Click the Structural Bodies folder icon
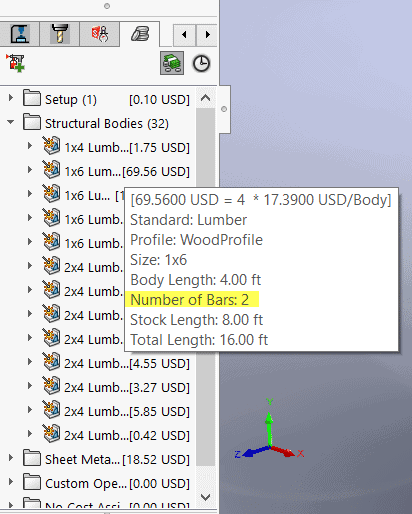This screenshot has height=514, width=412. [32, 122]
